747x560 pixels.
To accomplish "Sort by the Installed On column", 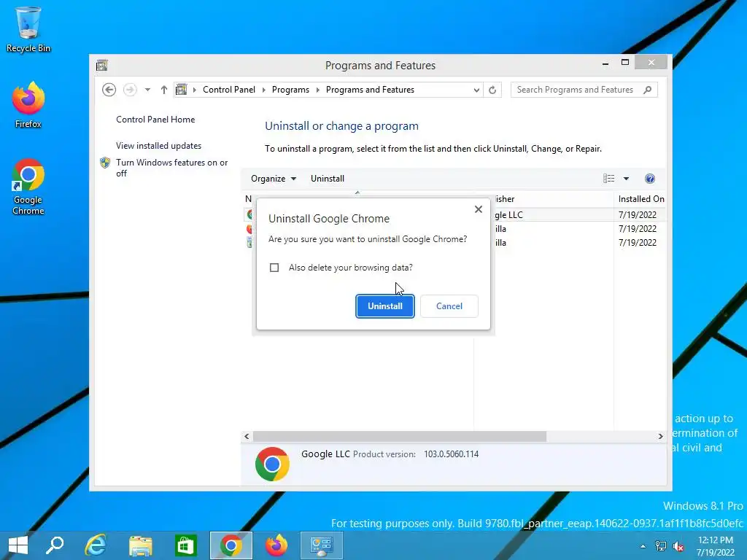I will point(640,199).
